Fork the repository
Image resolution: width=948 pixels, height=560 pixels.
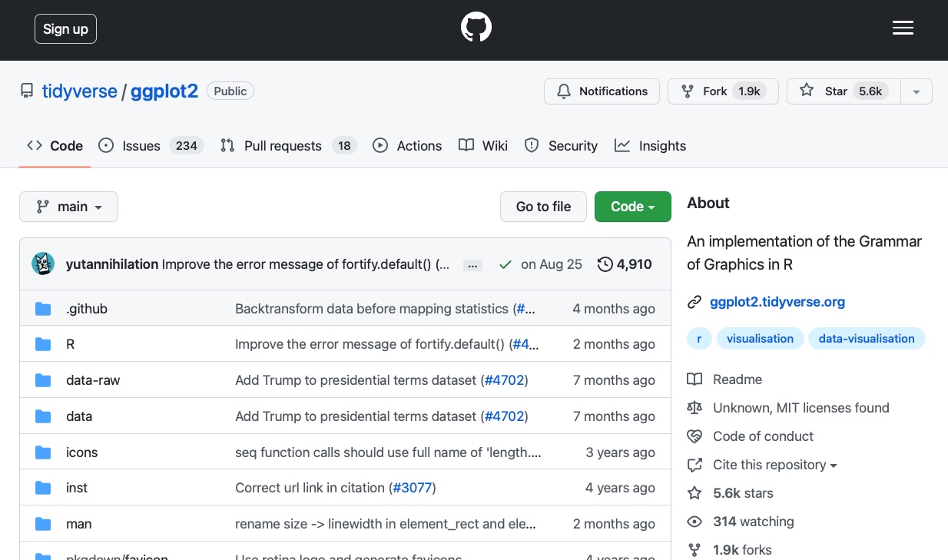722,91
